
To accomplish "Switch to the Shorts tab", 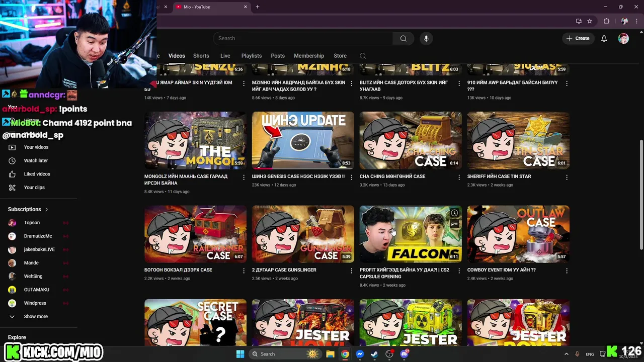I will (201, 56).
